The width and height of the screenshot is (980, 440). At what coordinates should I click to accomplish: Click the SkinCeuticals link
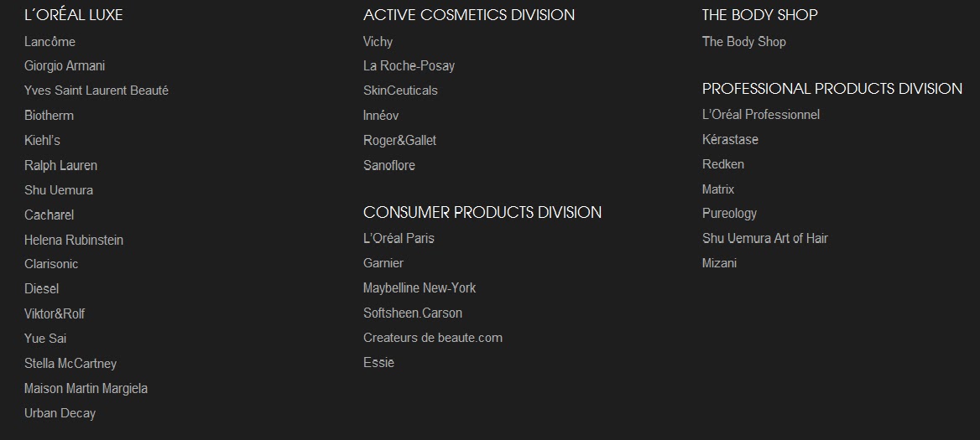(400, 91)
